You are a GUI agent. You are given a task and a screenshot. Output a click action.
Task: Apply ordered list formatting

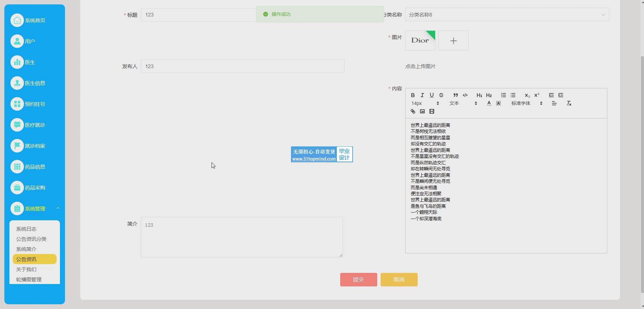click(x=503, y=95)
